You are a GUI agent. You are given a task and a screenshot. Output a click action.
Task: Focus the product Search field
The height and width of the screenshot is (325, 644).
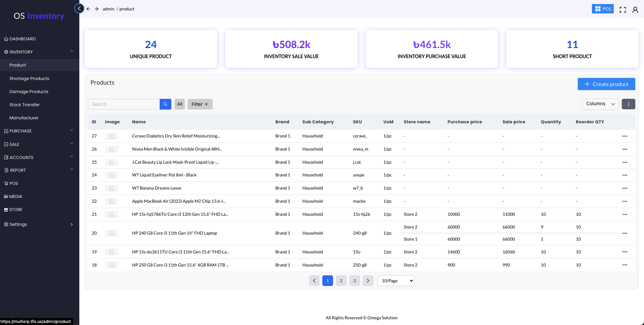(124, 104)
